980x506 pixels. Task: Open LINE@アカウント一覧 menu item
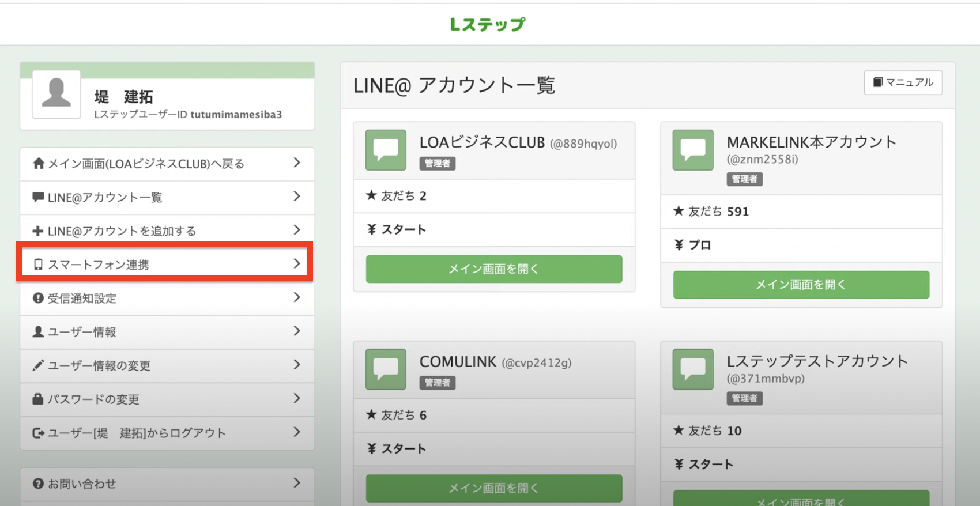coord(167,198)
